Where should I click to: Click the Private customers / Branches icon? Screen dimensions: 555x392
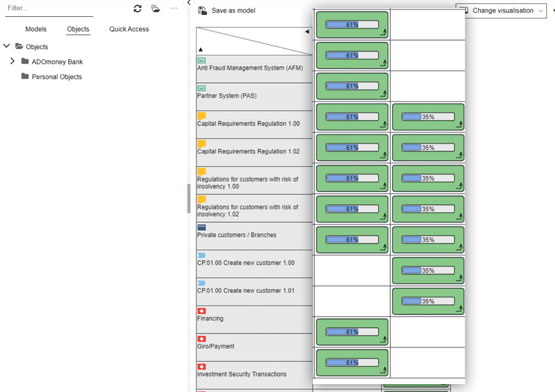[201, 227]
